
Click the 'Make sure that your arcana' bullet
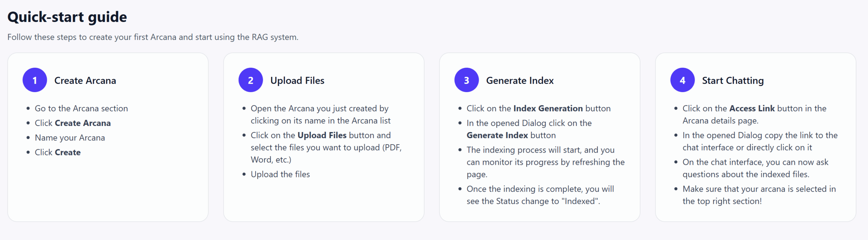click(x=759, y=195)
